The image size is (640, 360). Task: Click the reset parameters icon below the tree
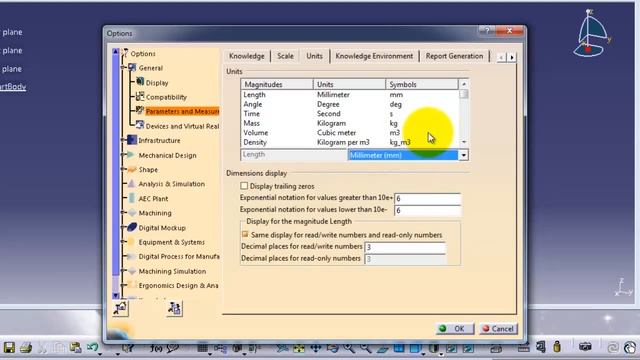click(x=120, y=308)
